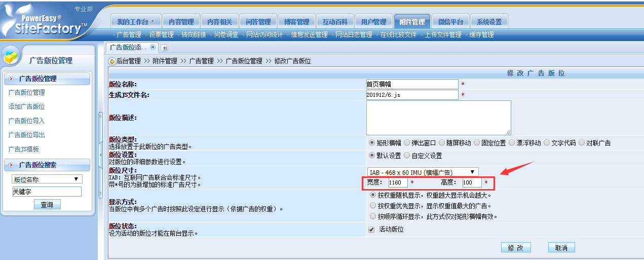Click the new tab plus icon
The height and width of the screenshot is (260, 644).
(164, 48)
